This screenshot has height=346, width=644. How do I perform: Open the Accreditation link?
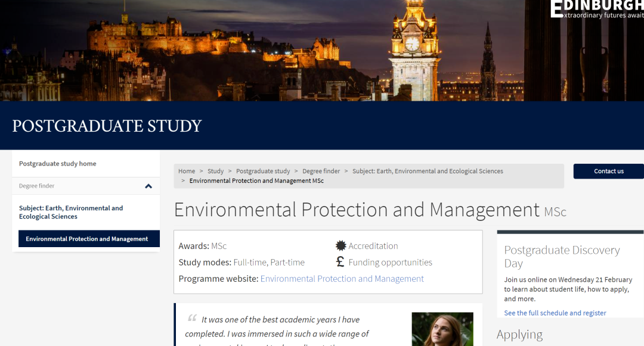[373, 246]
